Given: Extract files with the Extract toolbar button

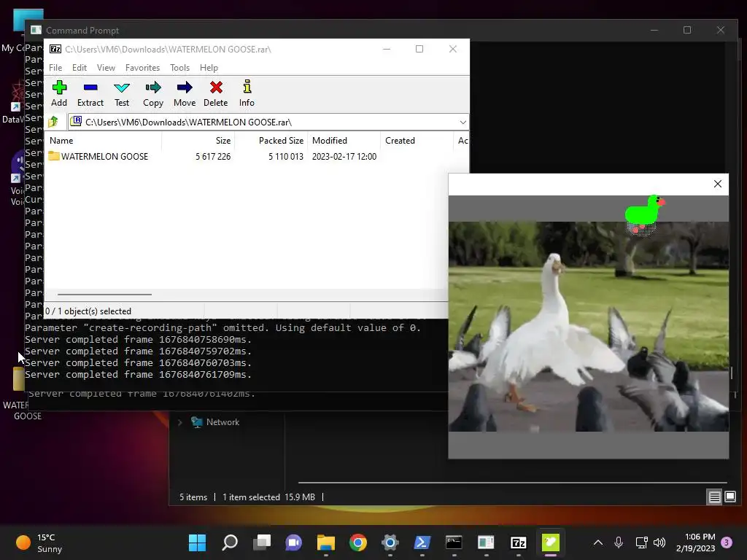Looking at the screenshot, I should tap(90, 93).
